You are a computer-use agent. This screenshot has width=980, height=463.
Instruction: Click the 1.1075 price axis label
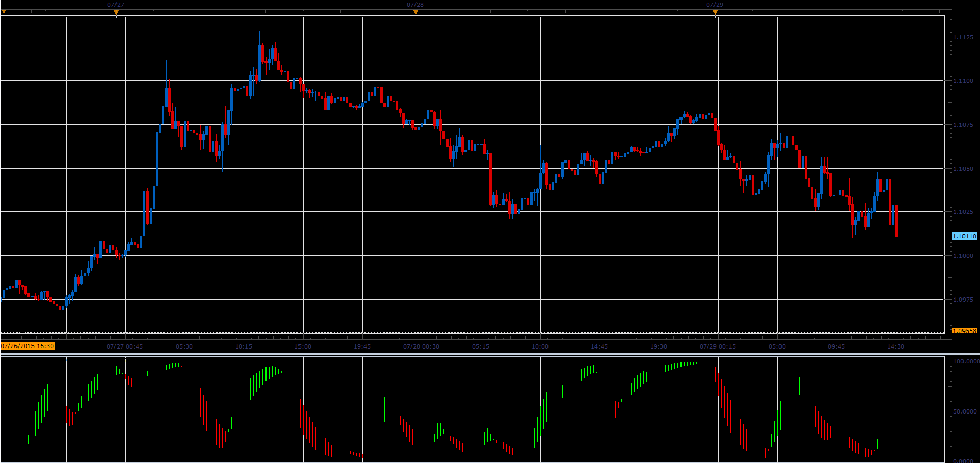pyautogui.click(x=963, y=125)
